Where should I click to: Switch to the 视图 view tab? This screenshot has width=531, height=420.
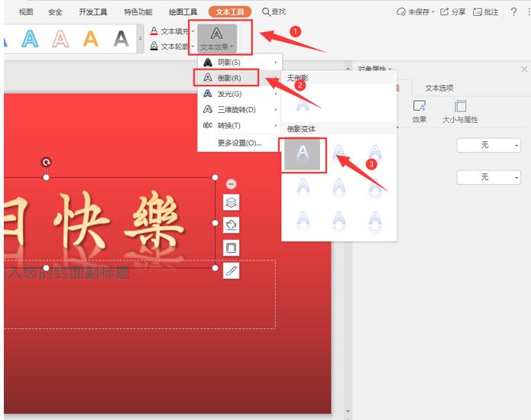click(26, 12)
